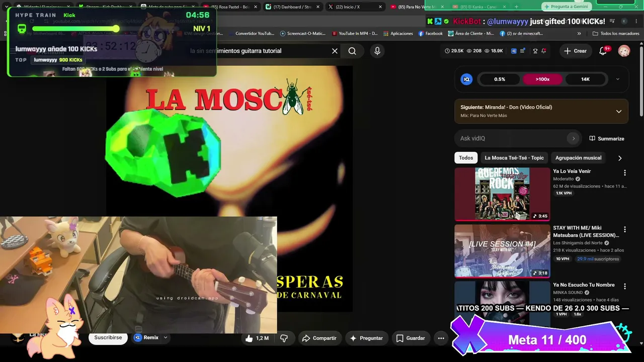
Task: Click the magnifying glass search button
Action: point(352,51)
